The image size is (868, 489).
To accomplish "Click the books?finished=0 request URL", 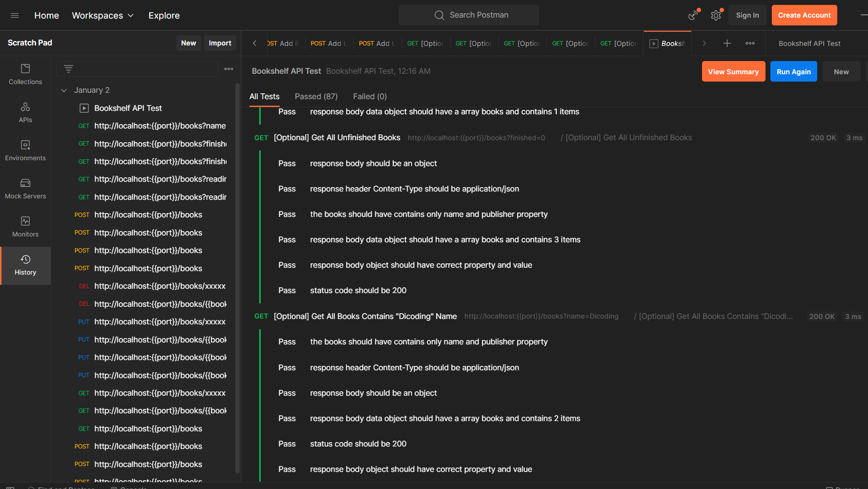I will point(476,138).
